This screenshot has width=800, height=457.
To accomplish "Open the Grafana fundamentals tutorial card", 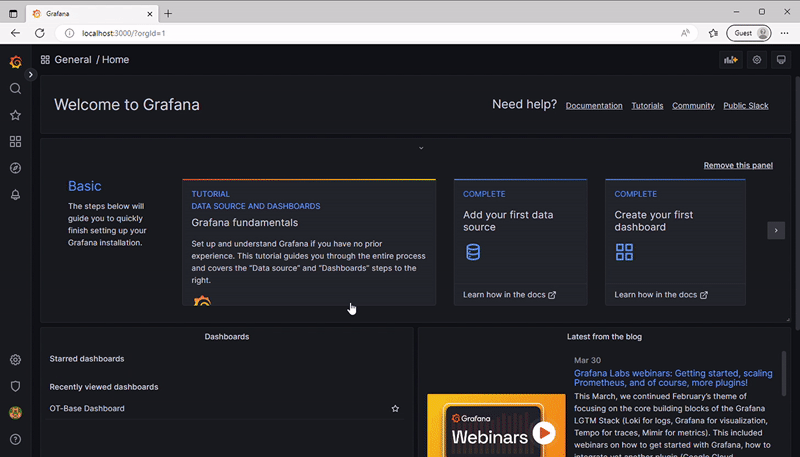I will point(309,242).
